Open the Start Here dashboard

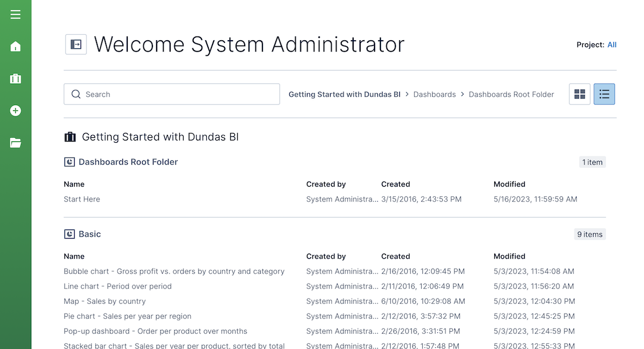[82, 199]
